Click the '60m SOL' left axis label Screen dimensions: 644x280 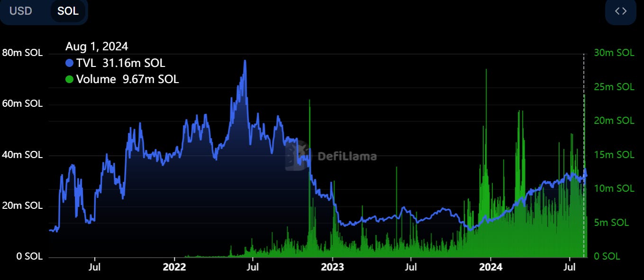[x=22, y=103]
